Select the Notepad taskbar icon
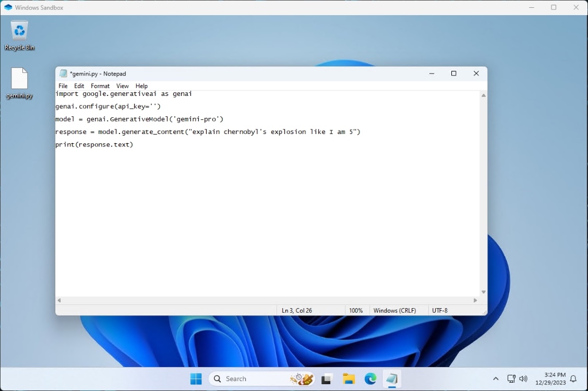 pyautogui.click(x=392, y=378)
